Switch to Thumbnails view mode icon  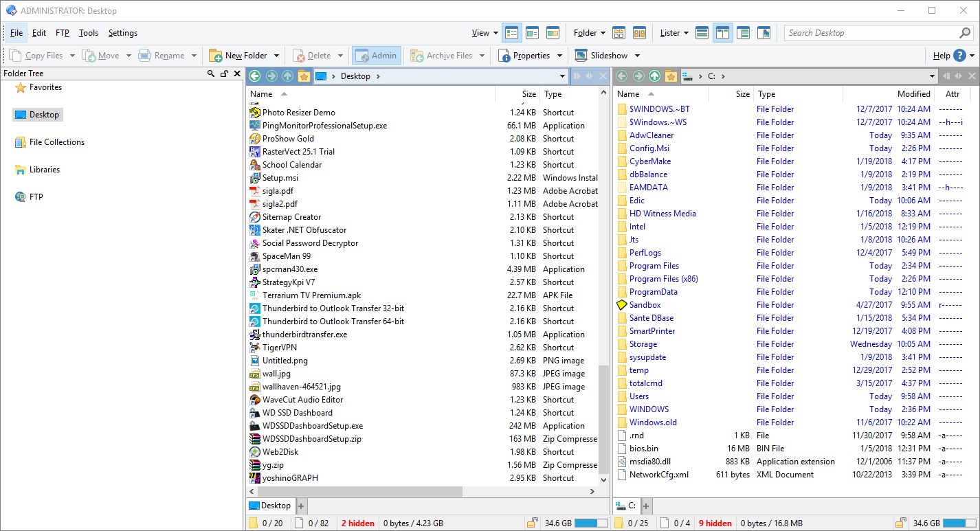point(553,33)
